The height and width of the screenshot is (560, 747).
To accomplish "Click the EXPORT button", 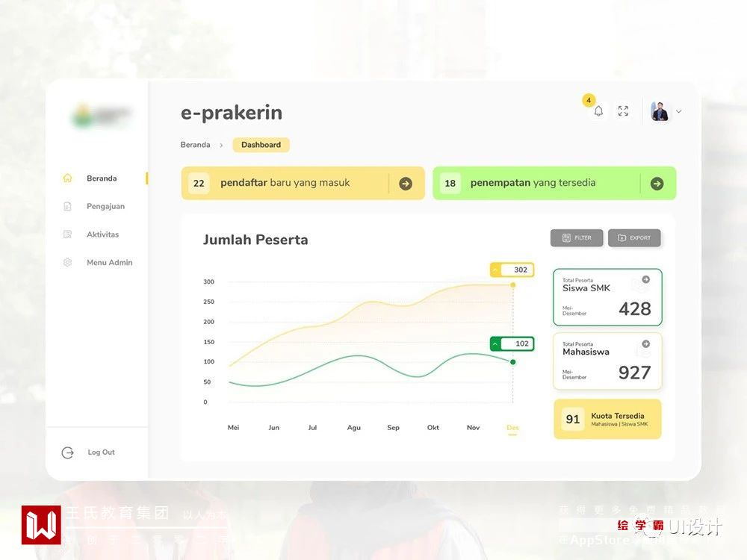I will 634,237.
